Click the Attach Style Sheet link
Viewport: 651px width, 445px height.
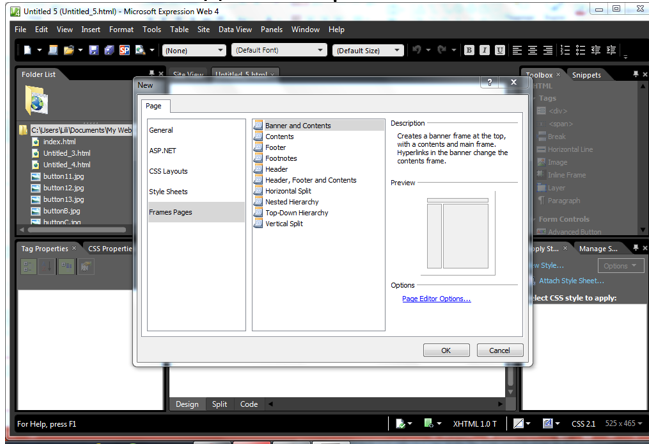pos(571,281)
